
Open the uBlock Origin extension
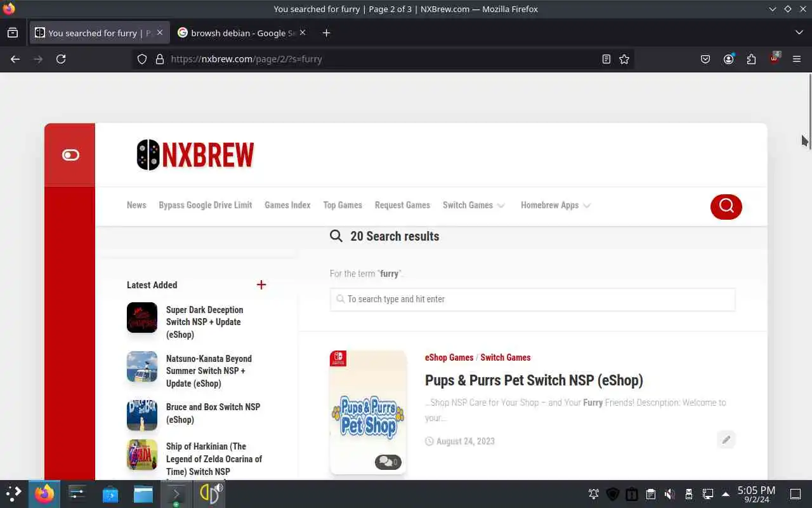pos(774,58)
